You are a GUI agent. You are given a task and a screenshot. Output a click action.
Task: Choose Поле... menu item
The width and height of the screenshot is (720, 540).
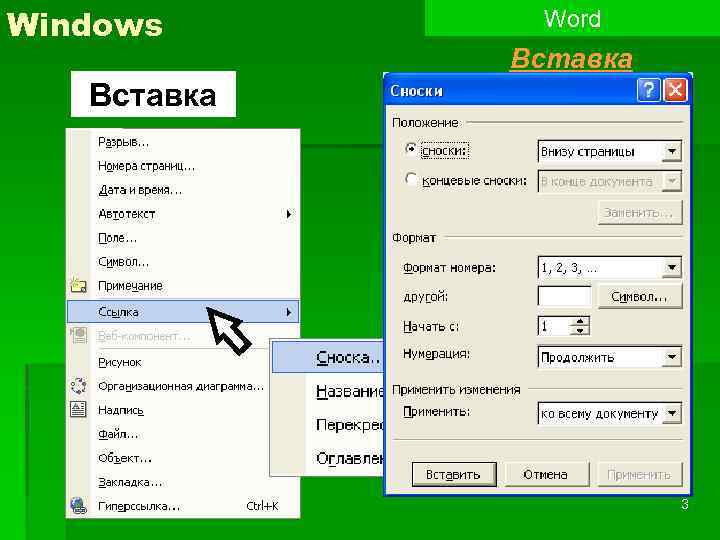[183, 238]
